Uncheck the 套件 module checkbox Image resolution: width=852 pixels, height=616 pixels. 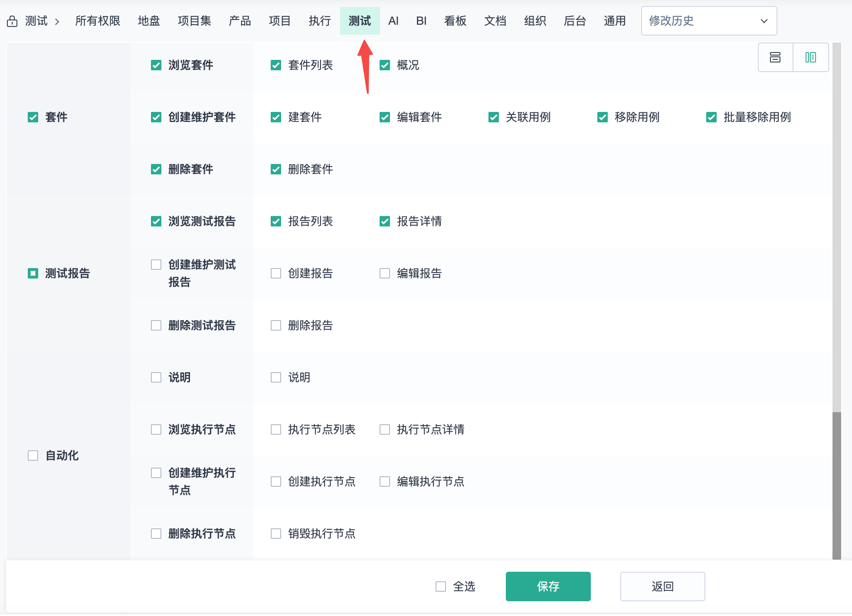(x=33, y=117)
